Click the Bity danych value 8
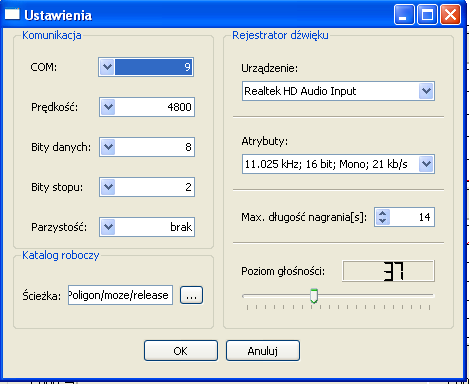Image resolution: width=469 pixels, height=384 pixels. point(188,147)
